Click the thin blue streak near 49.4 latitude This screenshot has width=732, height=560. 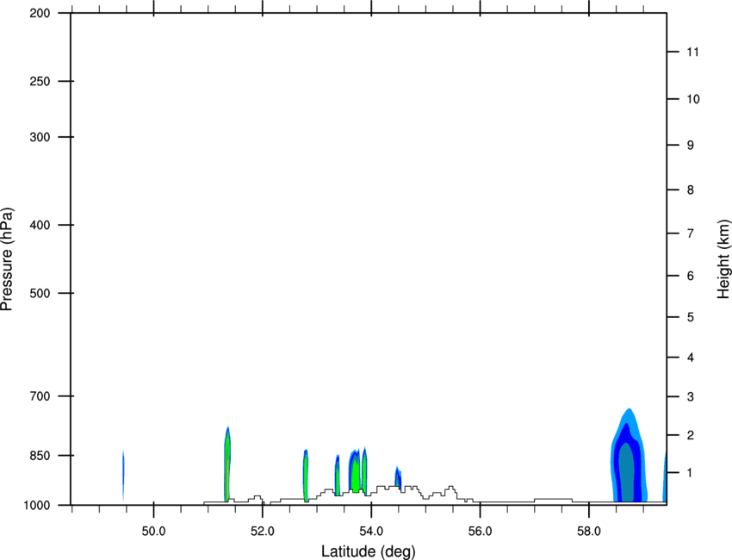tap(123, 476)
